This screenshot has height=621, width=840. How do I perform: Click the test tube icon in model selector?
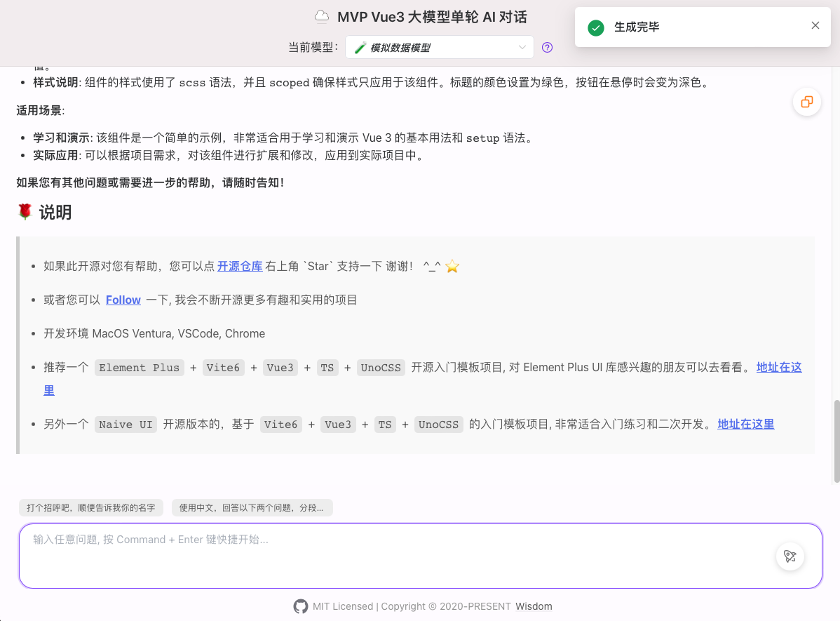(360, 48)
